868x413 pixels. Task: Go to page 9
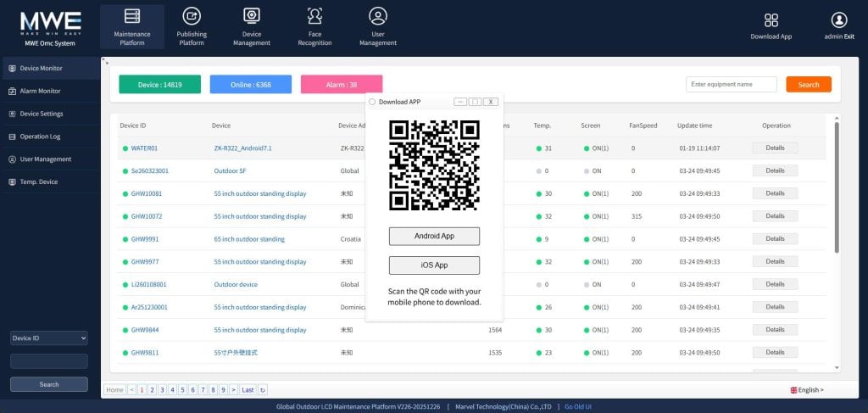coord(223,390)
